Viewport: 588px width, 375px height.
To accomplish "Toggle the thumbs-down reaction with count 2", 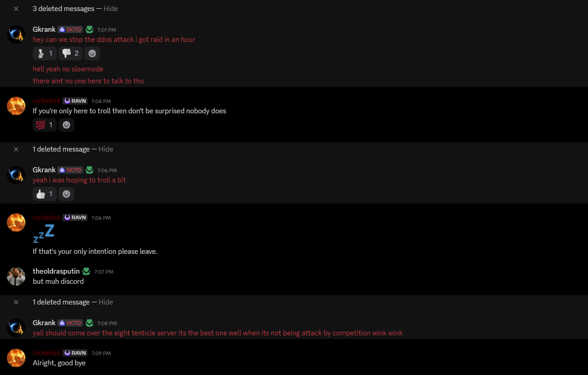I will pyautogui.click(x=71, y=53).
